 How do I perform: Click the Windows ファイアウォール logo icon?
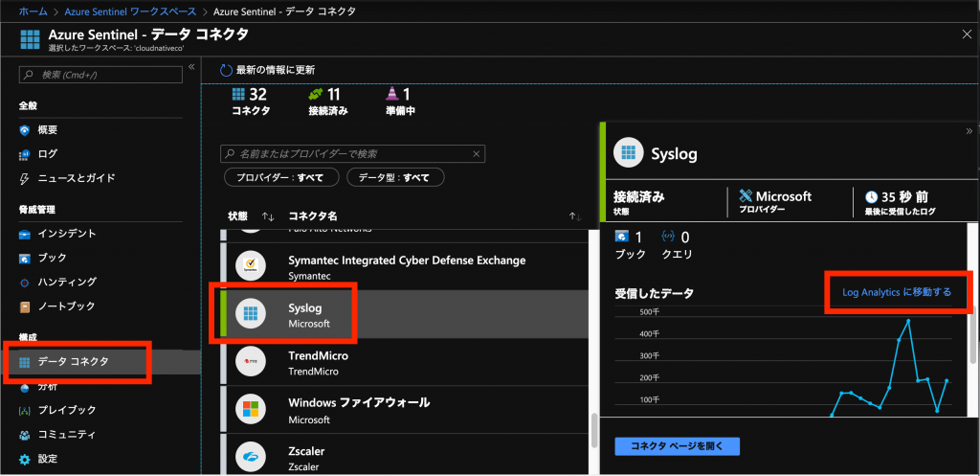click(251, 410)
